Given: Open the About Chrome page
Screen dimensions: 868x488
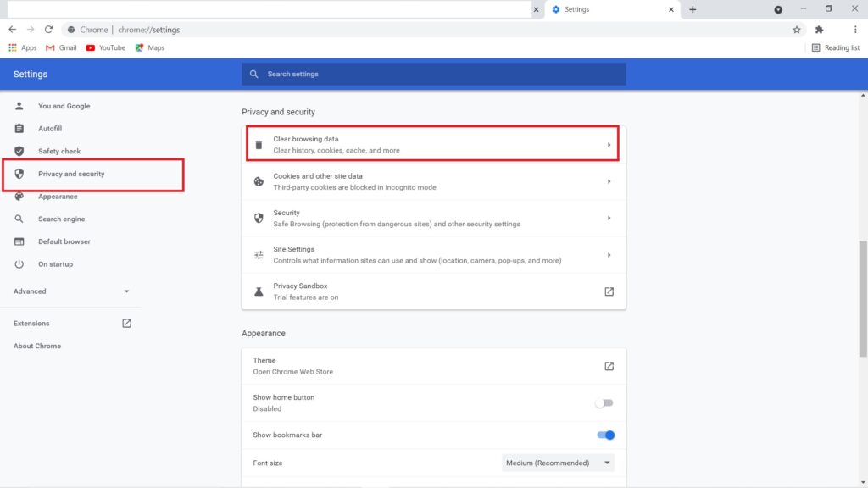Looking at the screenshot, I should [37, 346].
